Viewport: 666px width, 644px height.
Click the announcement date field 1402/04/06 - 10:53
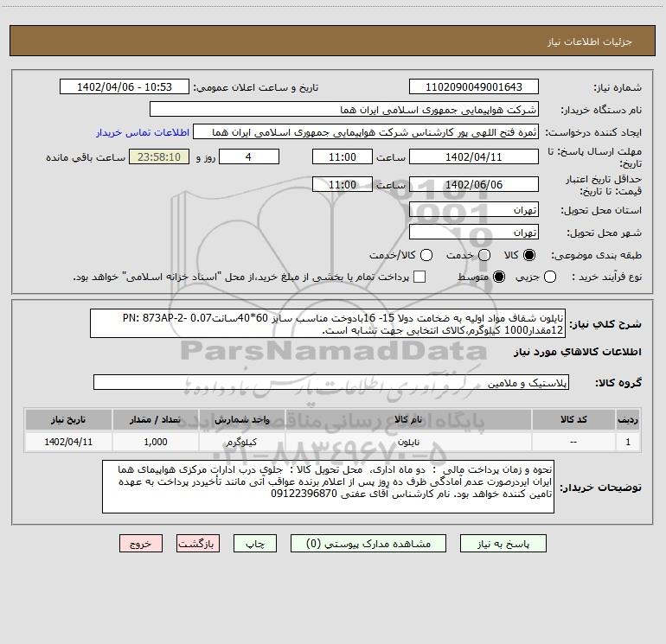[x=125, y=86]
